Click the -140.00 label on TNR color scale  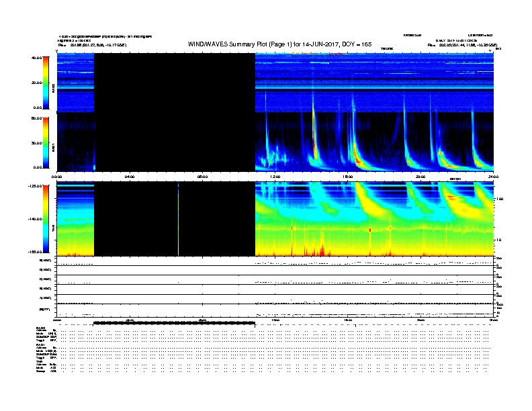click(36, 219)
